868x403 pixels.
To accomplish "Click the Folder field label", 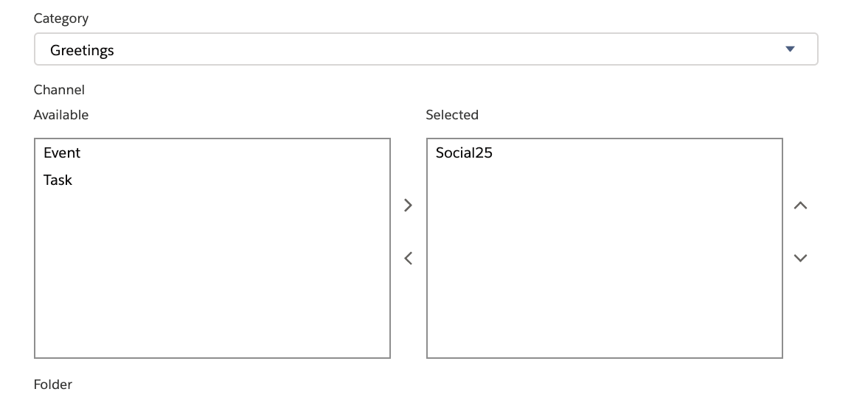I will coord(53,385).
